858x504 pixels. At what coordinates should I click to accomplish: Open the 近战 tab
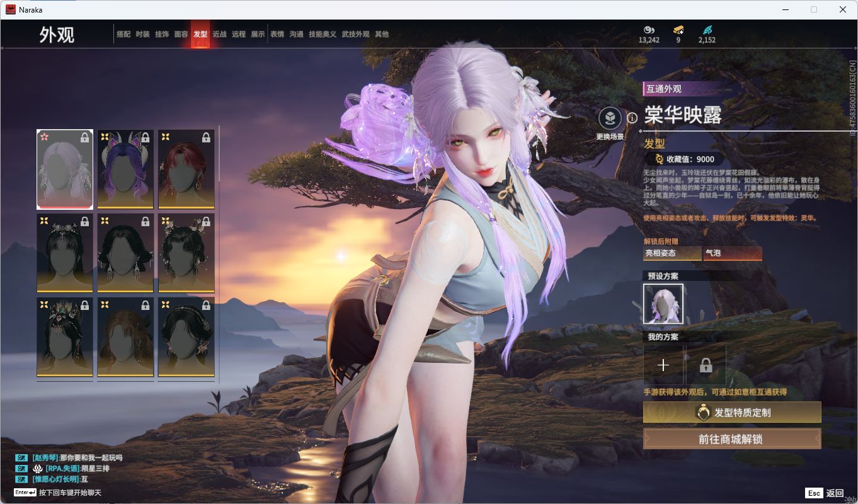(219, 34)
